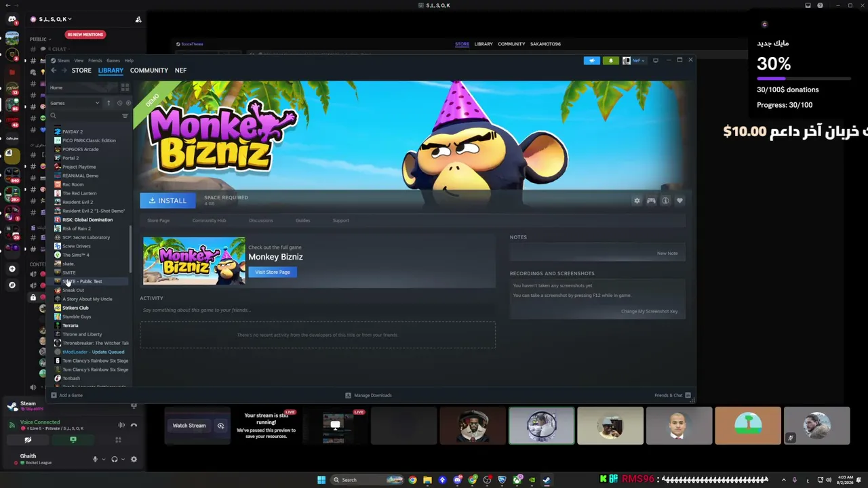
Task: Open Friends & Chat
Action: pos(672,395)
